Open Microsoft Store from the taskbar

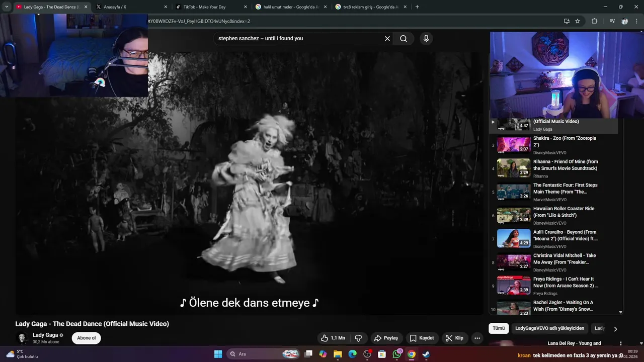click(x=382, y=354)
